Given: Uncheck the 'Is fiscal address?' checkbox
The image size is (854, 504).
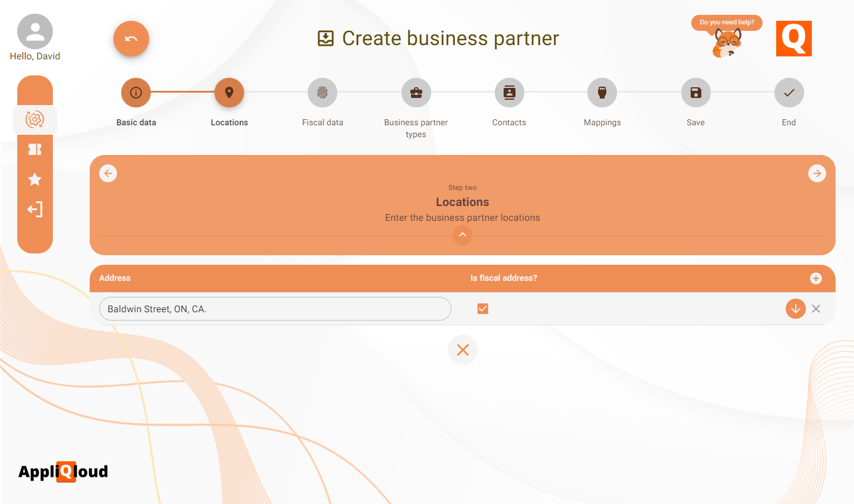Looking at the screenshot, I should [483, 309].
